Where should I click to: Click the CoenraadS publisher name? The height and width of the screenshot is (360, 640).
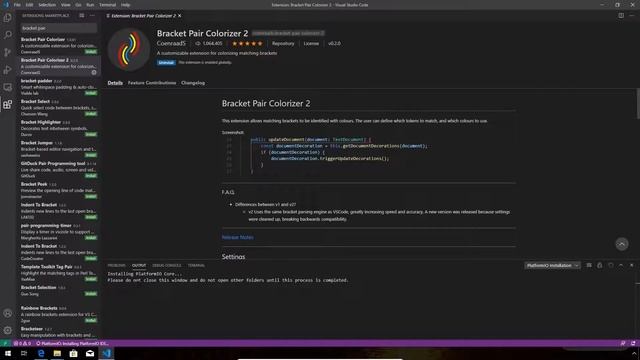171,43
